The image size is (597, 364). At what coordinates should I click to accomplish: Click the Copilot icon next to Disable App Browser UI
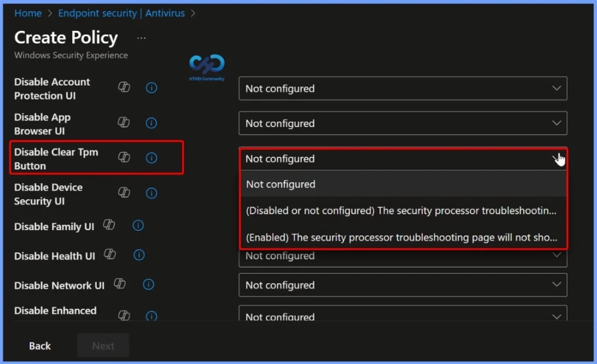(x=124, y=122)
